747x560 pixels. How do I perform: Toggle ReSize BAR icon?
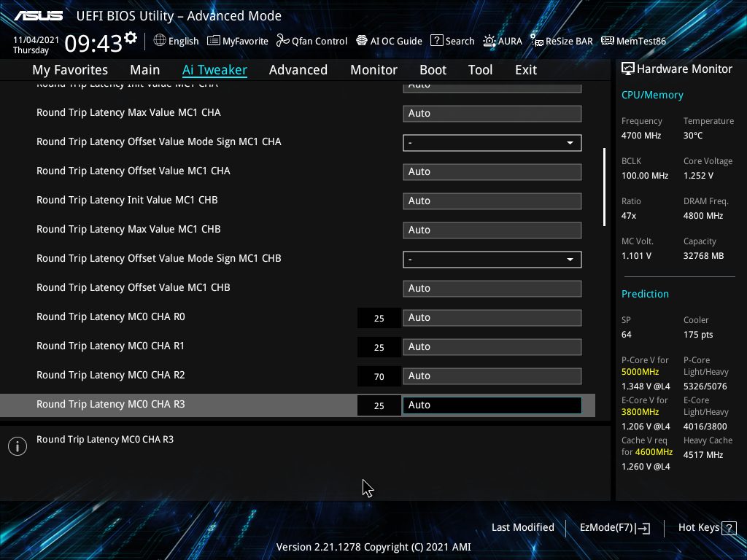537,41
